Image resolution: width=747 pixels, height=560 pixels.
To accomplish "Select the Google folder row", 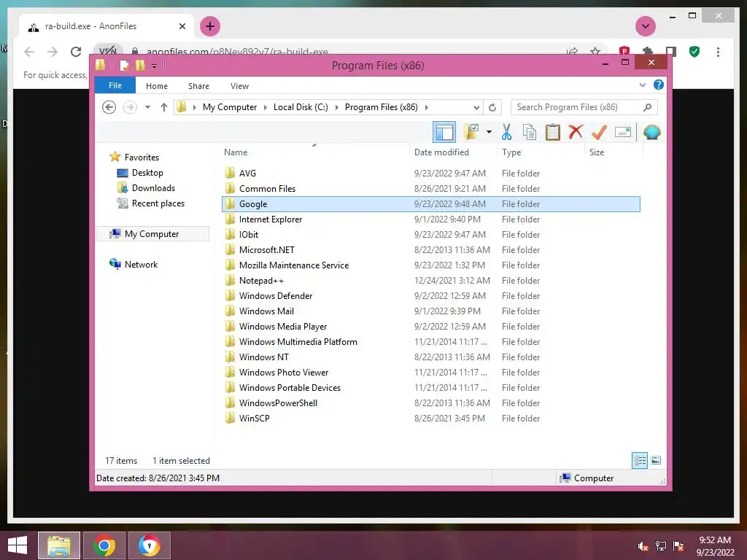I will pos(430,204).
